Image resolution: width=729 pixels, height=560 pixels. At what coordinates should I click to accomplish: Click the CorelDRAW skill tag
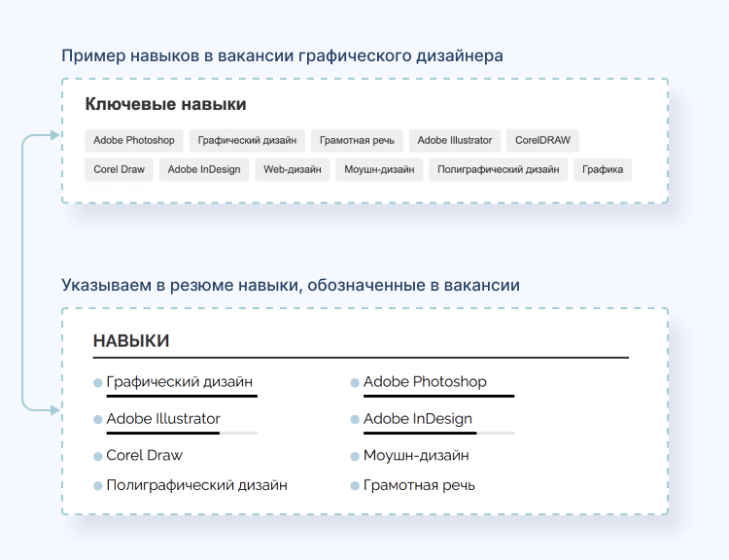click(x=542, y=140)
